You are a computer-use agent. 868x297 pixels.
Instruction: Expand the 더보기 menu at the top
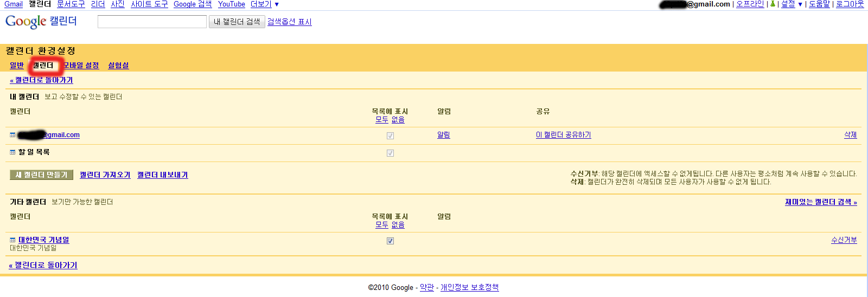point(264,4)
